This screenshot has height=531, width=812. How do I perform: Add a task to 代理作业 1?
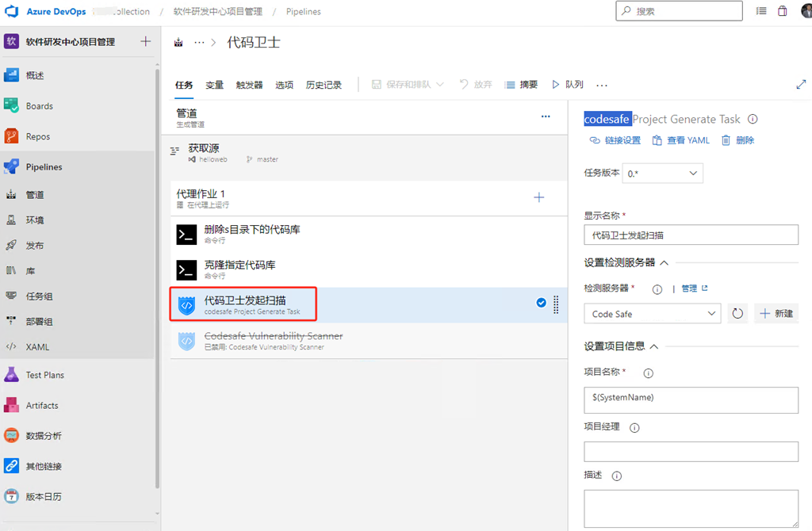[539, 197]
